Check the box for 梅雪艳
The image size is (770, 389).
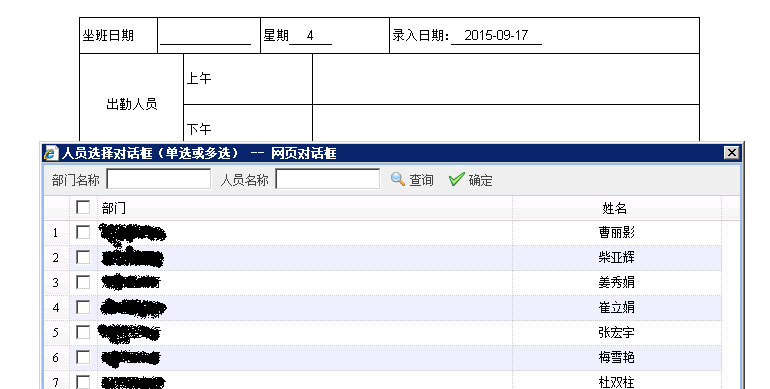coord(83,358)
